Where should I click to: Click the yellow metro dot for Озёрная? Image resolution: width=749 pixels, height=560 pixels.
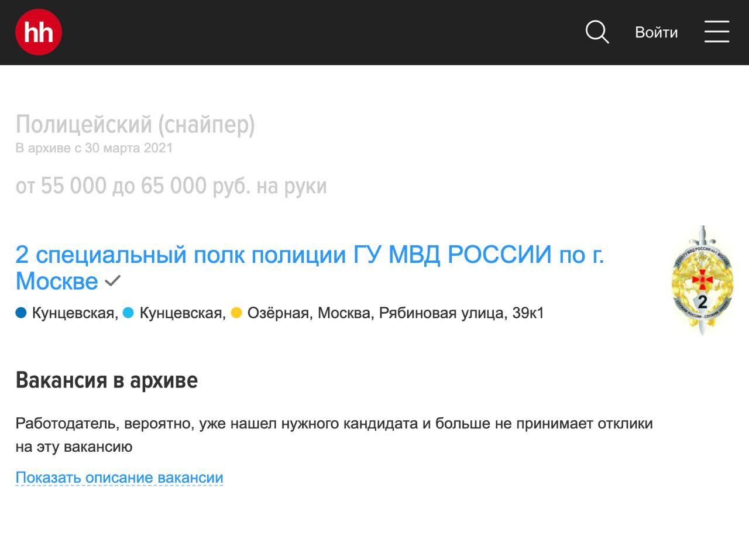tap(236, 313)
